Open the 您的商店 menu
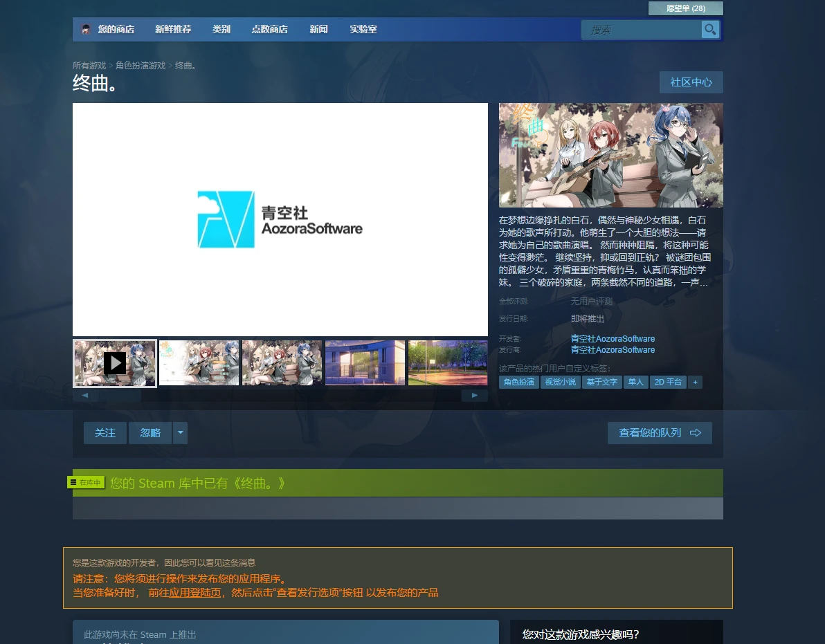825x644 pixels. 116,30
